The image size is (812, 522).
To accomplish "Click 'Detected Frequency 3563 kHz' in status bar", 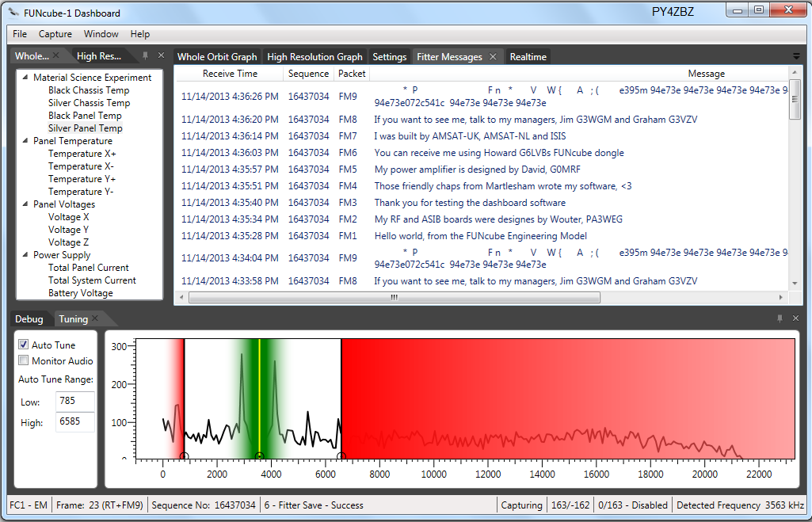I will click(740, 505).
